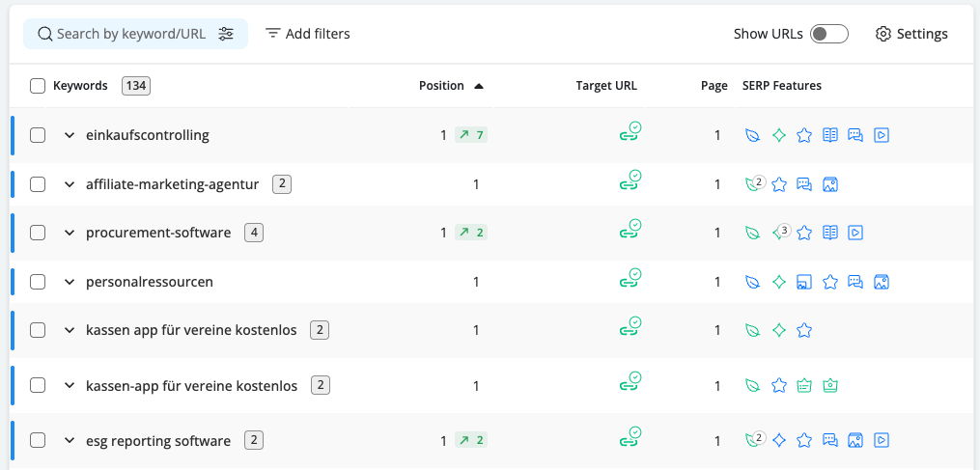Tick the checkbox for esg reporting software
Viewport: 980px width, 470px height.
pos(38,440)
